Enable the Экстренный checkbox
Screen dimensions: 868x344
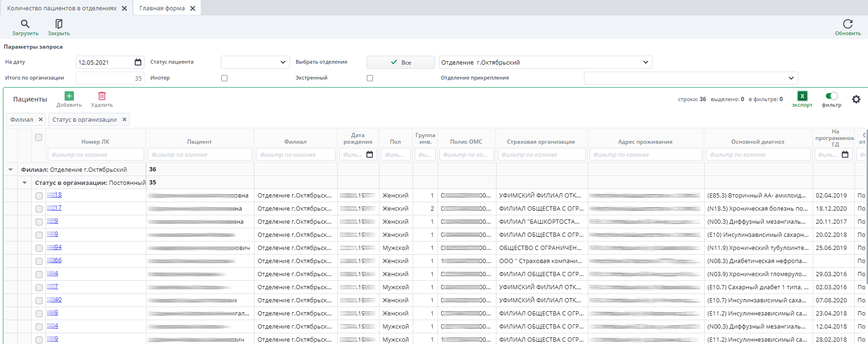click(x=370, y=78)
